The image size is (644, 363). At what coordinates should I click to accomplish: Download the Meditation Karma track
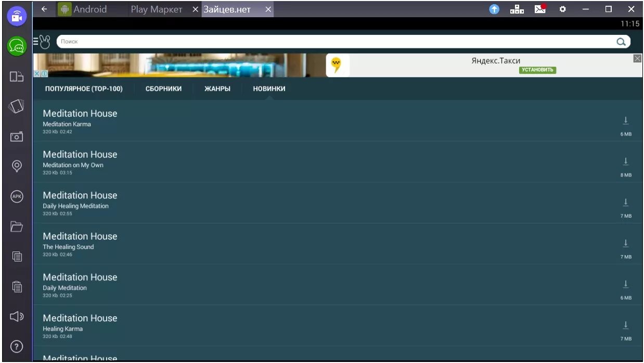pyautogui.click(x=625, y=121)
